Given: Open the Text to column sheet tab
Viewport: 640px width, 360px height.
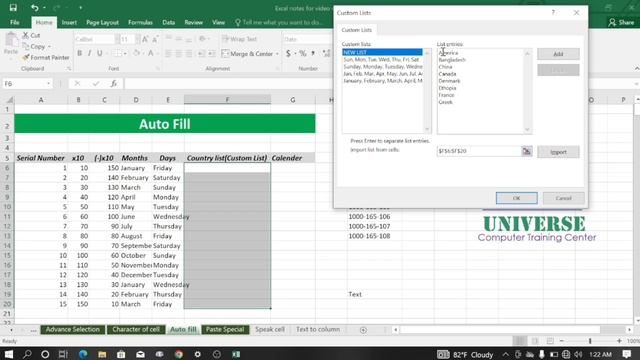Looking at the screenshot, I should (318, 329).
